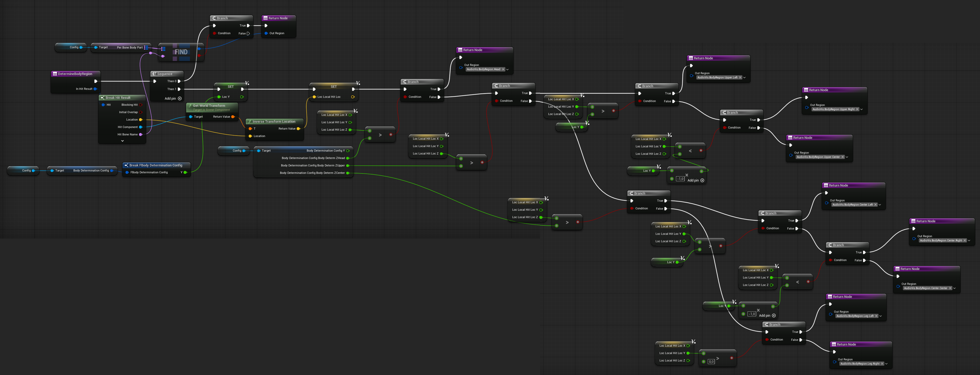
Task: Click the In Hit Result pin
Action: coord(95,89)
